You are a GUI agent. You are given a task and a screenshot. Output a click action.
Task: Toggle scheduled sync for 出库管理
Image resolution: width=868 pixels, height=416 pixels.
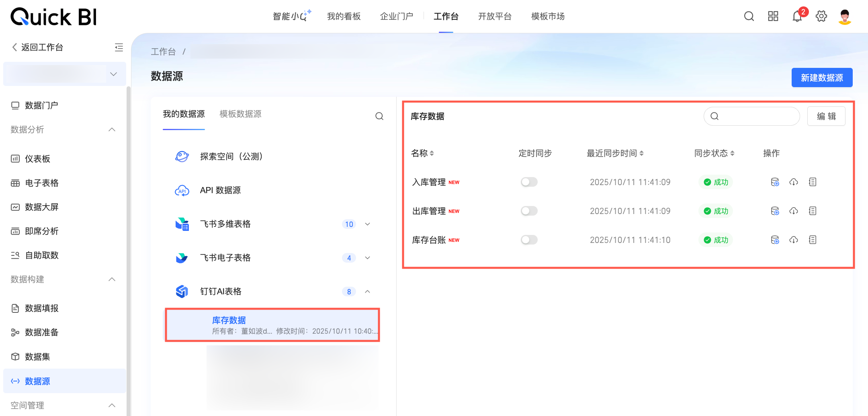click(529, 211)
